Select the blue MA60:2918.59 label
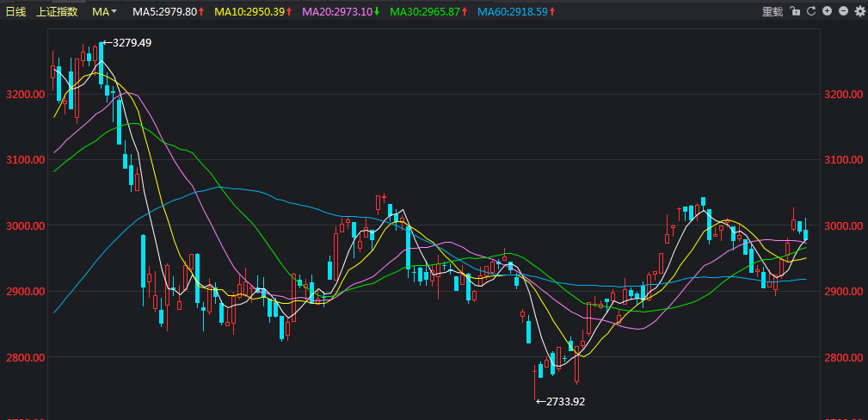 point(512,12)
